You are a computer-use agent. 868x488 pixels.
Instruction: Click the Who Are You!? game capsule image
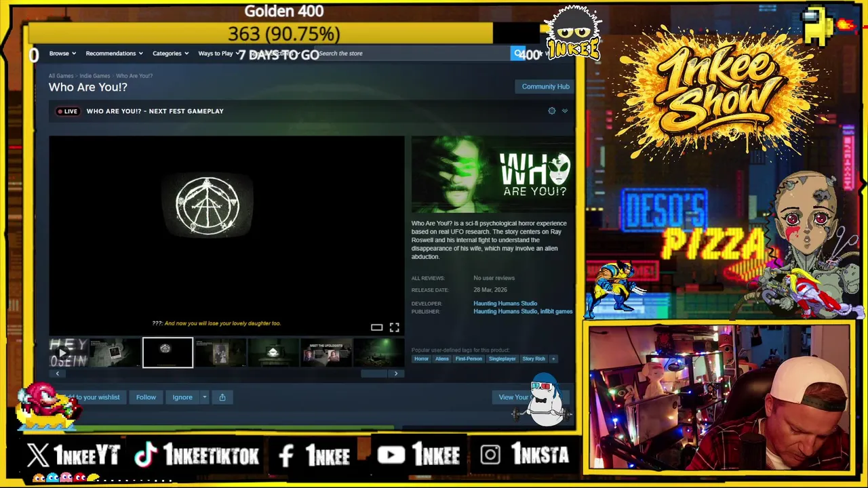point(493,175)
